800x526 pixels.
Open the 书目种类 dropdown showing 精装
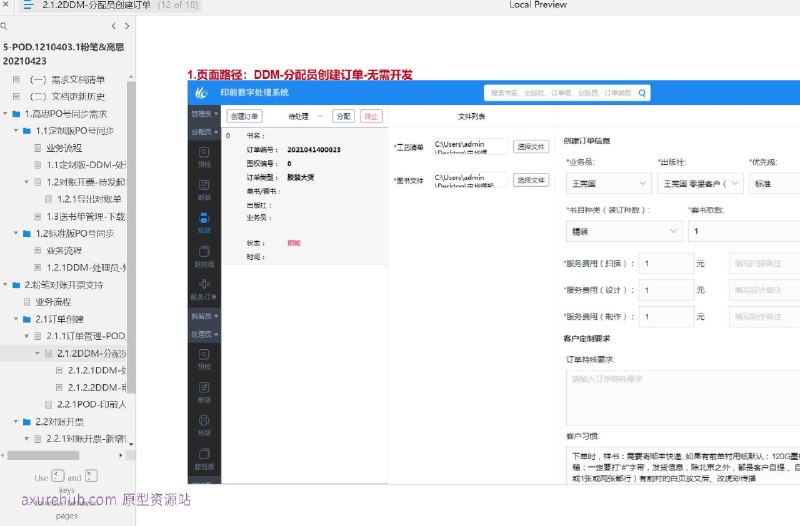coord(624,231)
